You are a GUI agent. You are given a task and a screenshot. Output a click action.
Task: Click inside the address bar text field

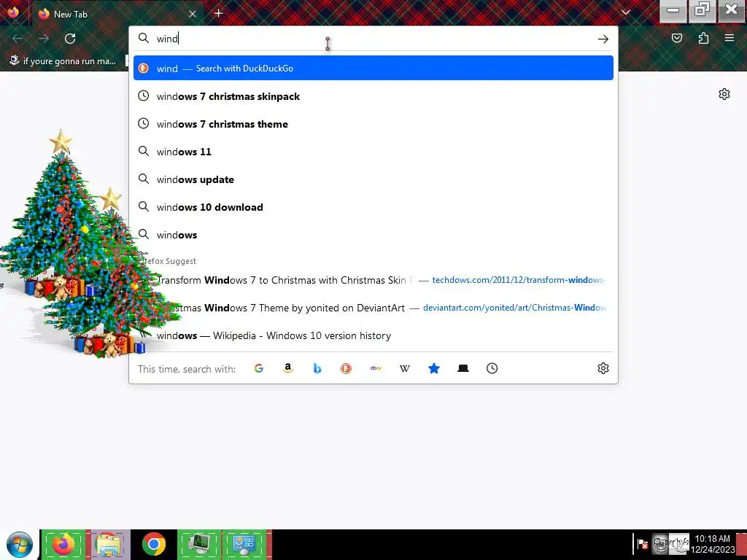(x=374, y=39)
